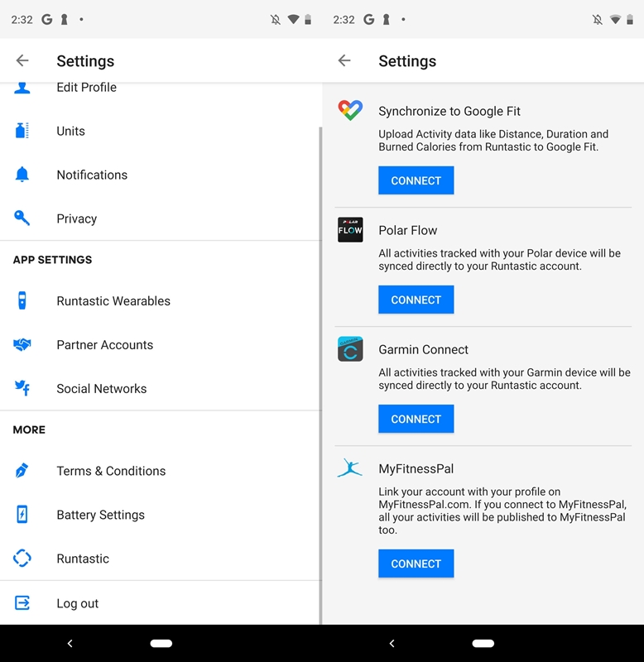Click the Log out exit icon
Screen dimensions: 644x662
[22, 602]
